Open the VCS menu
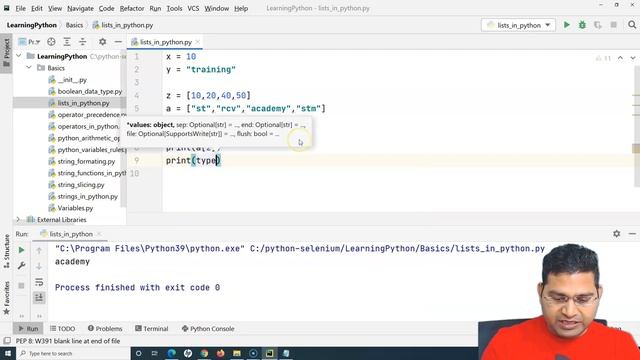 pos(193,8)
